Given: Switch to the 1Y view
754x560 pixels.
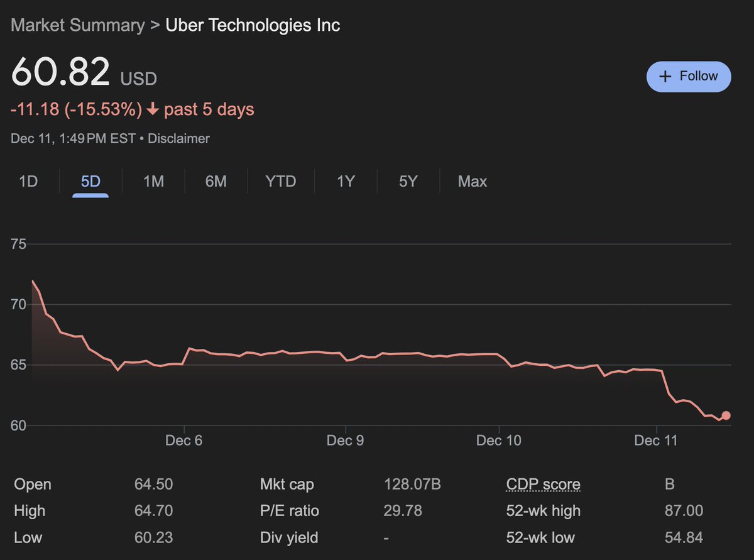Looking at the screenshot, I should [x=344, y=181].
